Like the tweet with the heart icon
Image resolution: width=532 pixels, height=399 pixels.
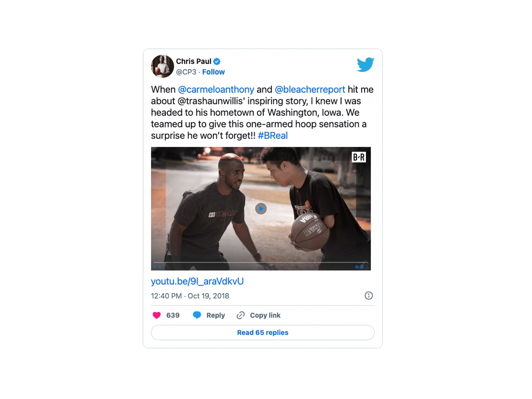pos(157,315)
